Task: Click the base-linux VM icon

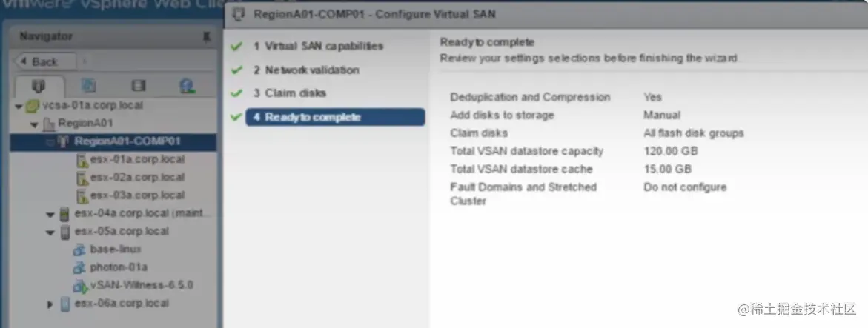Action: pos(80,250)
